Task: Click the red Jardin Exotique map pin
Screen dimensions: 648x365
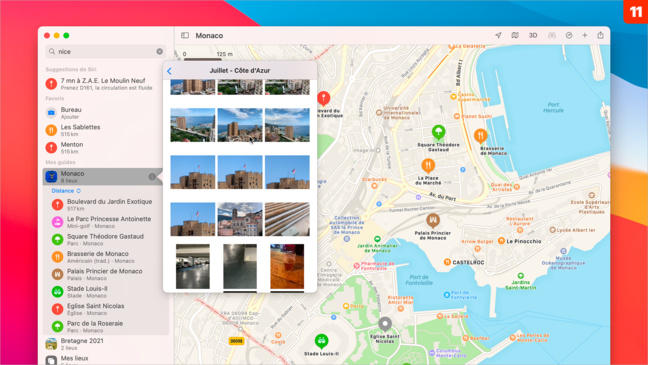Action: click(324, 98)
